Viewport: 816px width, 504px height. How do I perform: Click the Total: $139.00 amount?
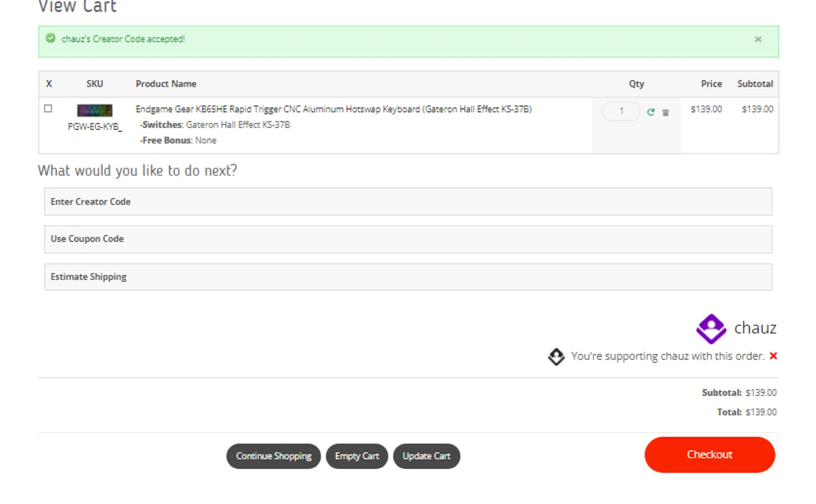[747, 412]
